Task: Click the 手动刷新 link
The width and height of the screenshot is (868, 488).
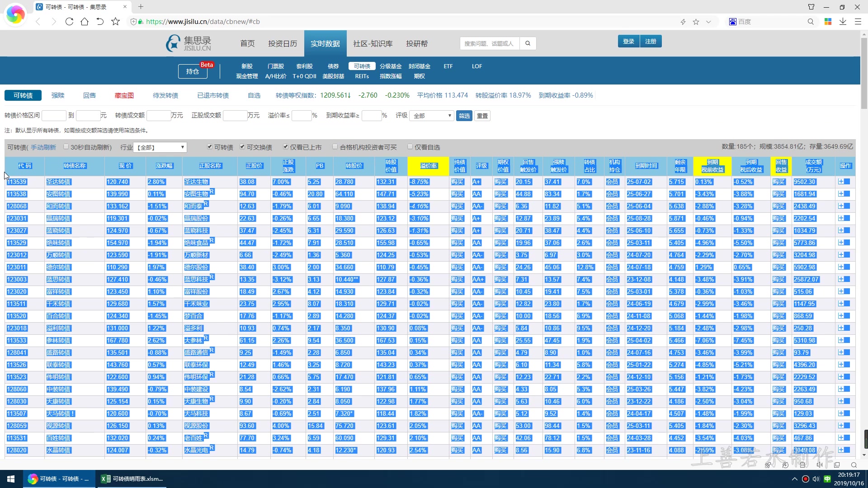Action: [x=43, y=147]
